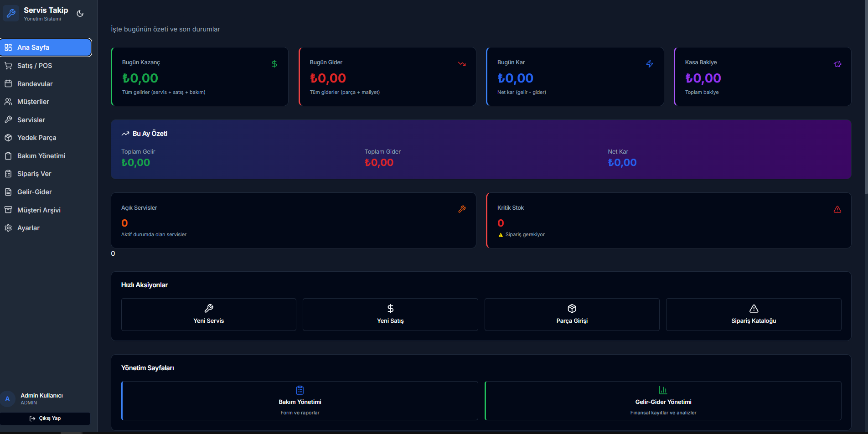Click 'Sipariş gerekiyor' text
Screen dimensions: 868x434
525,235
